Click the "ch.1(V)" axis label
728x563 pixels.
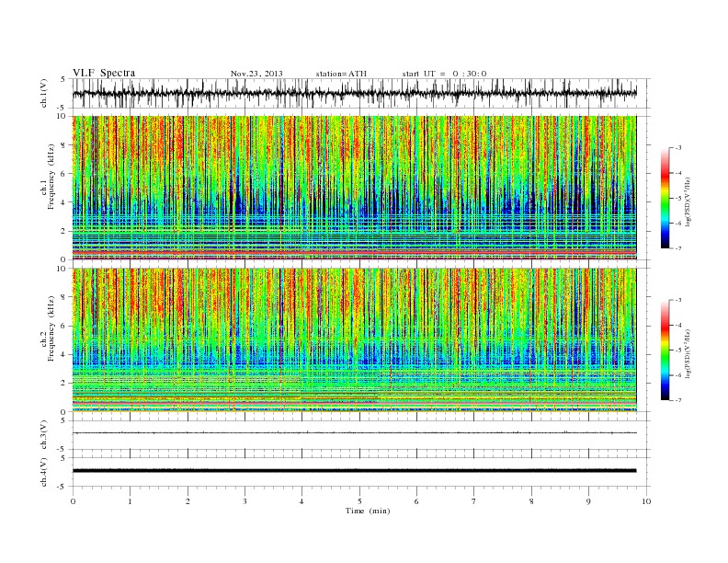43,93
